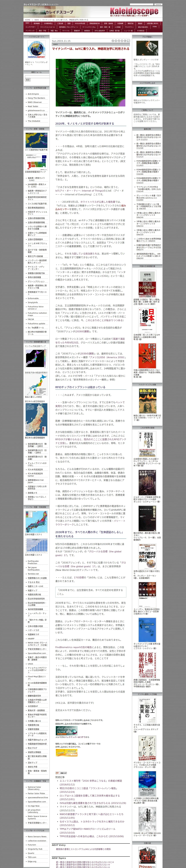This screenshot has width=186, height=868.
Task: Open the article title マイナンバーは、IoTに乗り入れ
Action: [91, 49]
